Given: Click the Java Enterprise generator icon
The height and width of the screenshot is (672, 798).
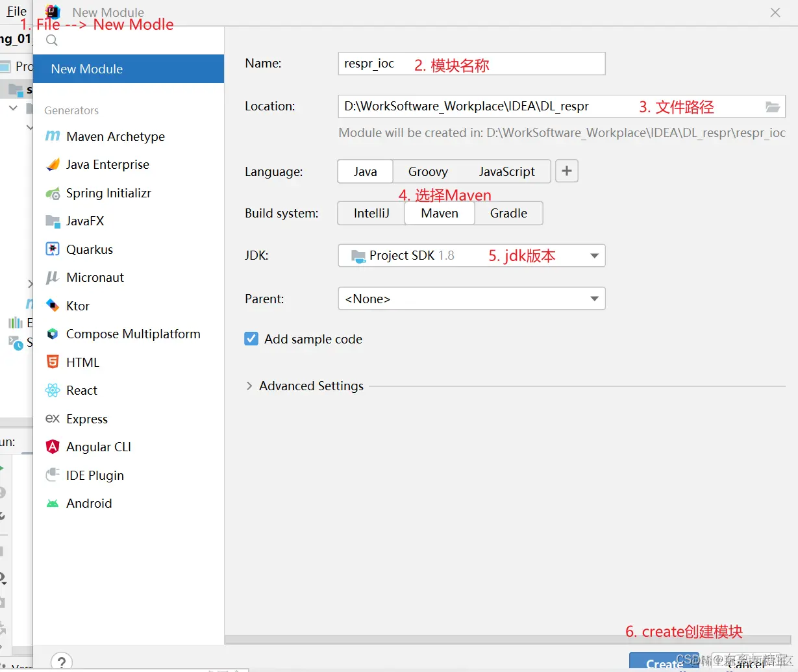Looking at the screenshot, I should [x=53, y=164].
